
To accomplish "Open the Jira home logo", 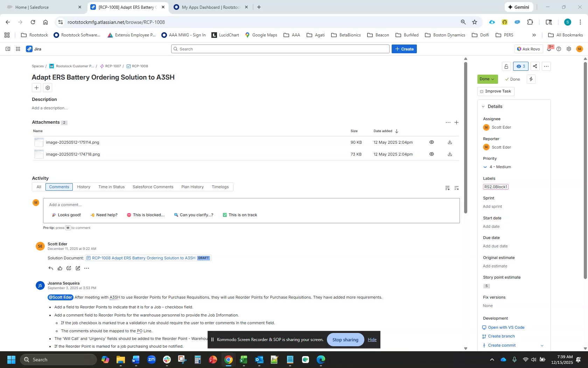I will (34, 49).
